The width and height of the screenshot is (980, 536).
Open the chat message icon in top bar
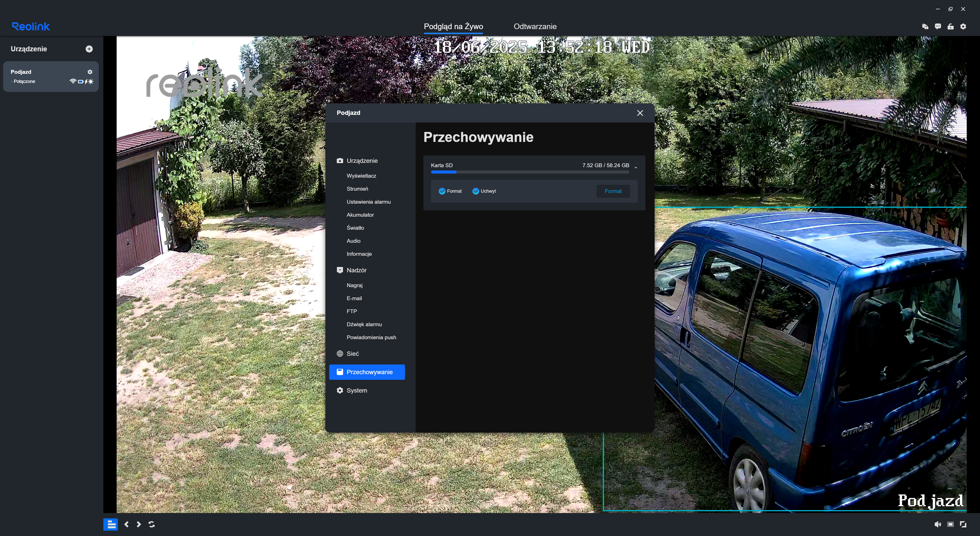[938, 26]
